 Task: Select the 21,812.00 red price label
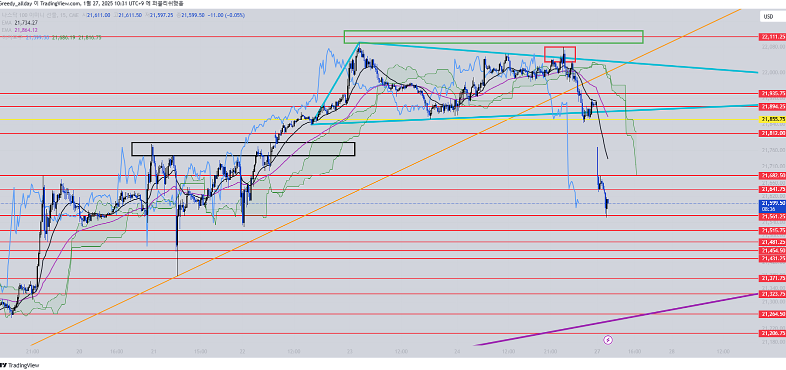pyautogui.click(x=772, y=133)
